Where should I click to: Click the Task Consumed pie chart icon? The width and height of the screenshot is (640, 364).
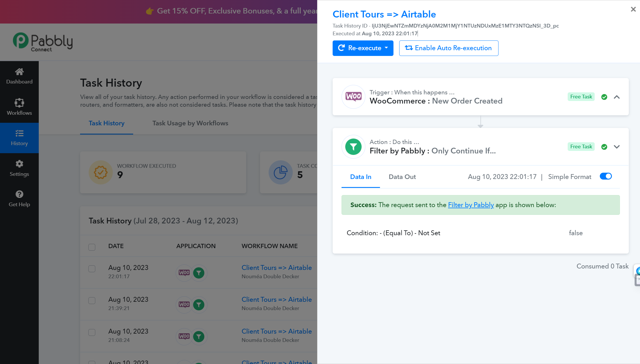pyautogui.click(x=280, y=172)
